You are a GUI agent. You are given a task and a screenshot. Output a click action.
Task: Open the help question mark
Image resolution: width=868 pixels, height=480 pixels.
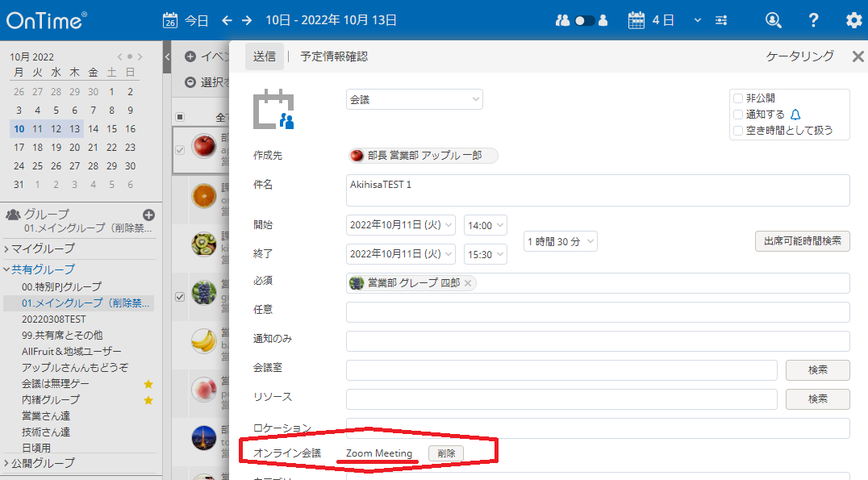pyautogui.click(x=813, y=20)
